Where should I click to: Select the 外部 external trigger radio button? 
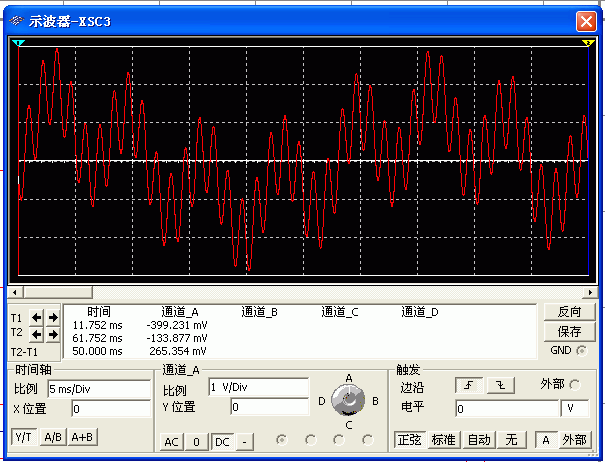(x=576, y=386)
